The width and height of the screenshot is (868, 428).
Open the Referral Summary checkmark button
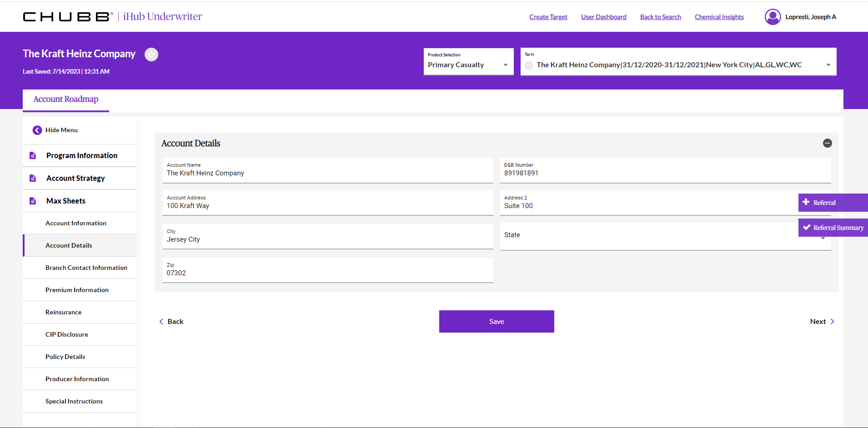[833, 228]
